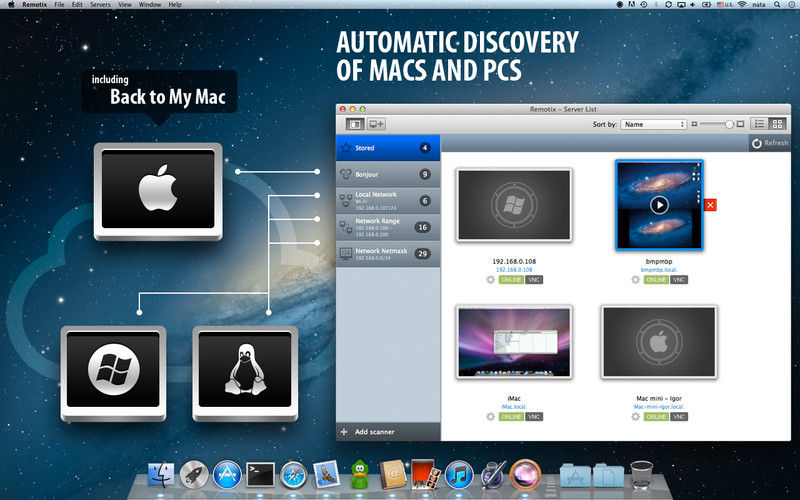Screen dimensions: 800x500
Task: Click the iMac.local link
Action: pyautogui.click(x=514, y=407)
